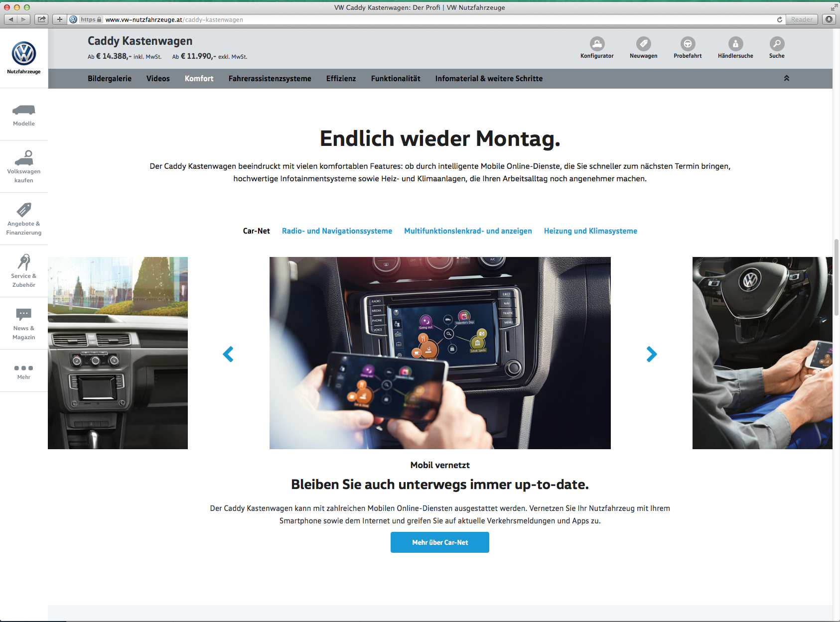Click the Endlich wieder Montag headline
This screenshot has width=840, height=622.
pos(440,139)
